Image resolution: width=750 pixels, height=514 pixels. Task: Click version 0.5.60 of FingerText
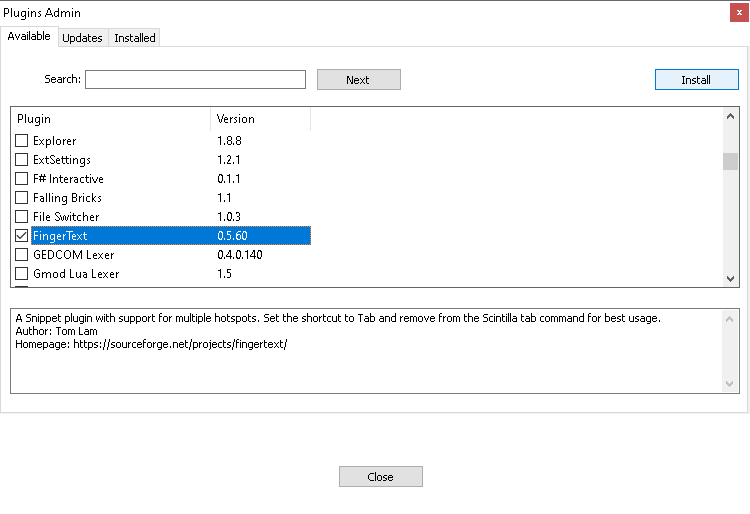[232, 236]
